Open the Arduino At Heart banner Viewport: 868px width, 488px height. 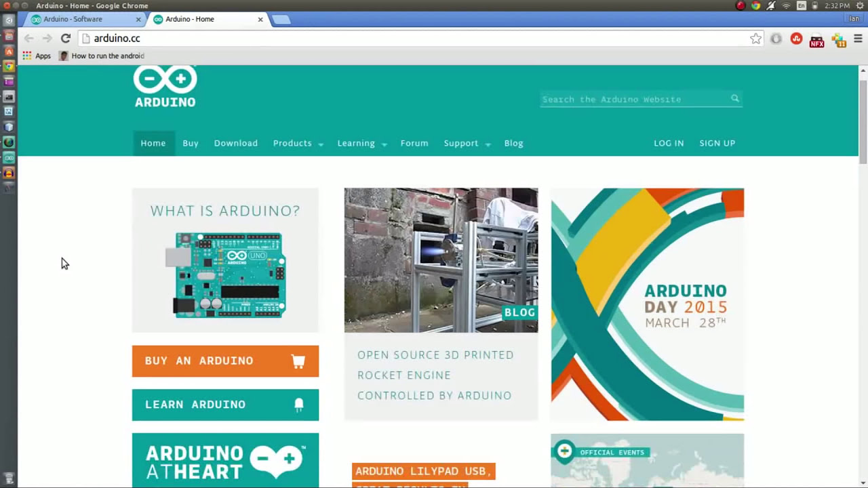(225, 461)
